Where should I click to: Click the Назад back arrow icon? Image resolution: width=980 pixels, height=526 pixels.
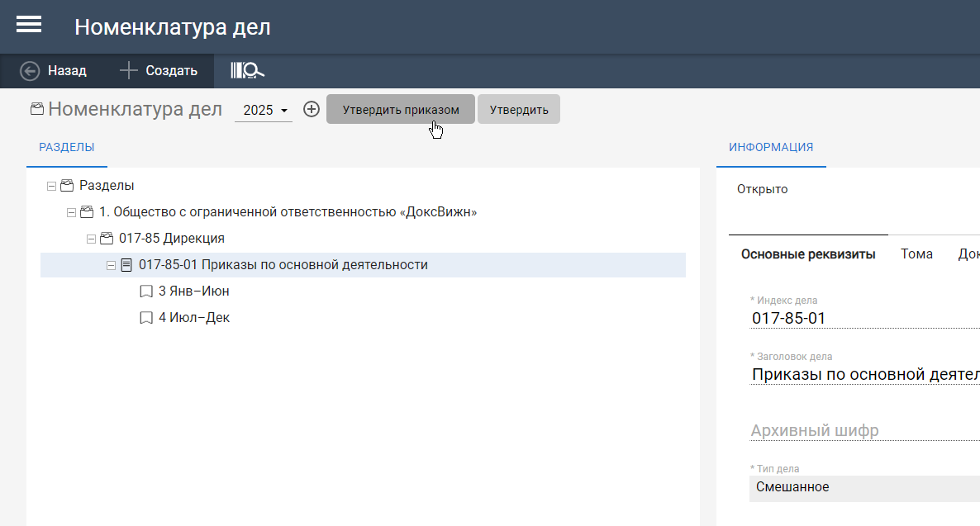30,71
